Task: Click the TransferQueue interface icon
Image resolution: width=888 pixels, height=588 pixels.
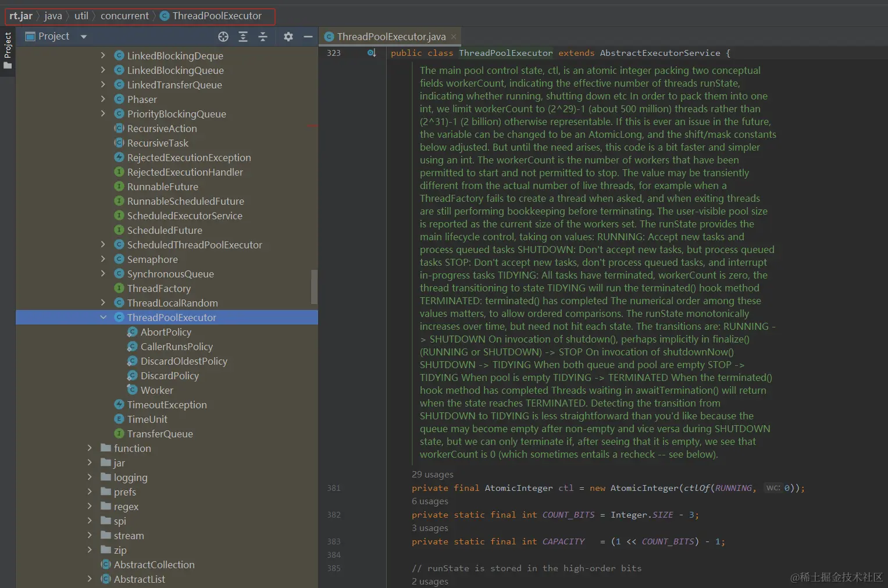Action: point(119,433)
